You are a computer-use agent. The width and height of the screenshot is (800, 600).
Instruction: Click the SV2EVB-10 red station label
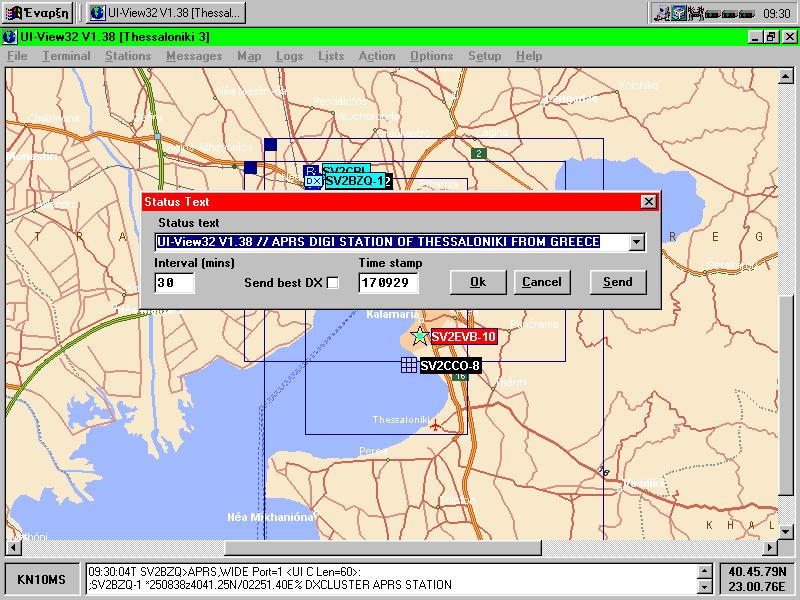click(464, 336)
